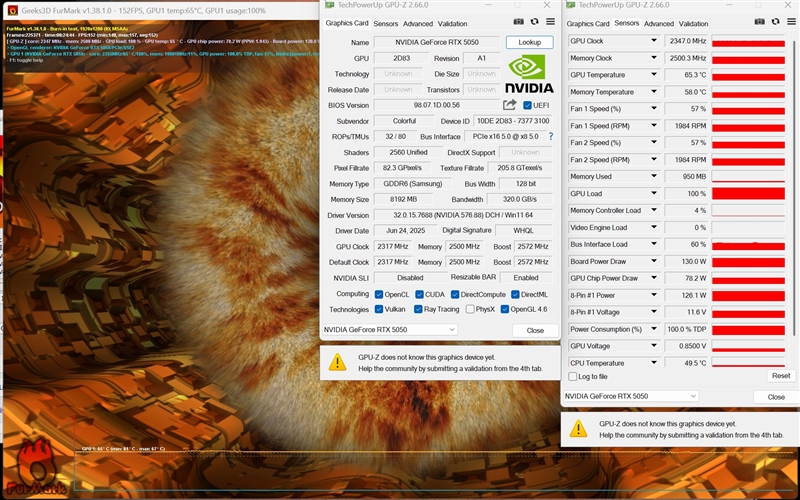Click the Power Consumption (%) graph bar
The width and height of the screenshot is (800, 500).
pos(748,329)
